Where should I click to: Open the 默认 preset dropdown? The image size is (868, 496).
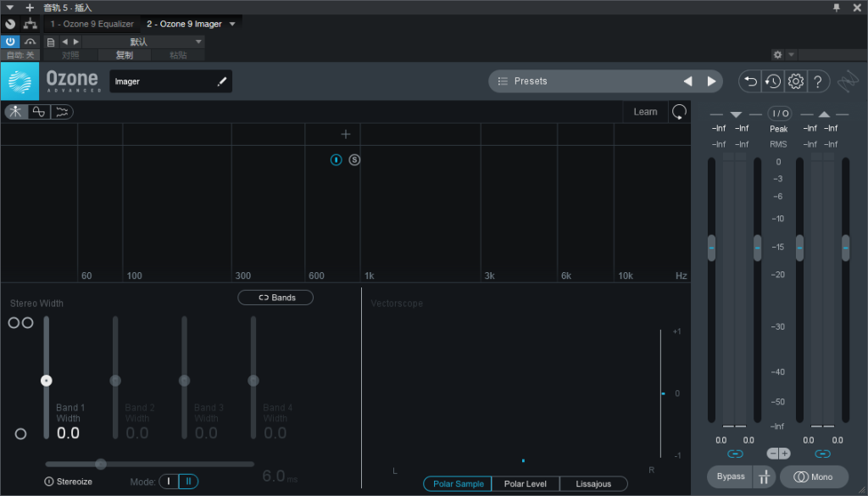(x=143, y=42)
